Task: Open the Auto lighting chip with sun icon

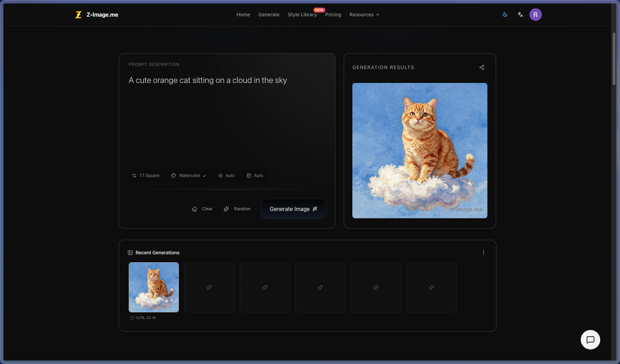Action: 226,176
